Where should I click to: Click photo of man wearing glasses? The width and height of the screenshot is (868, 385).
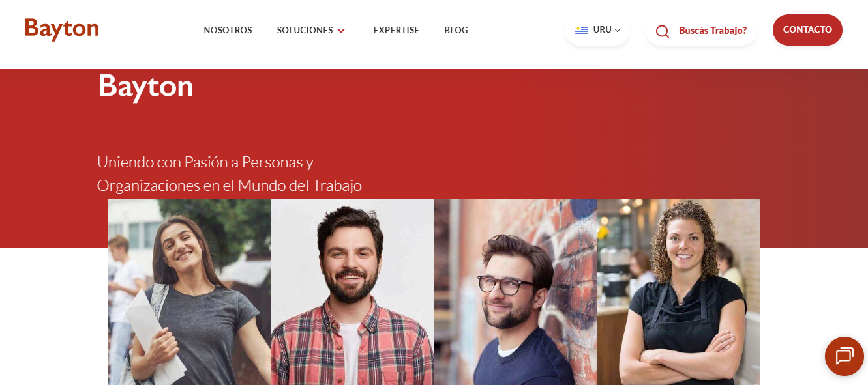[x=516, y=292]
